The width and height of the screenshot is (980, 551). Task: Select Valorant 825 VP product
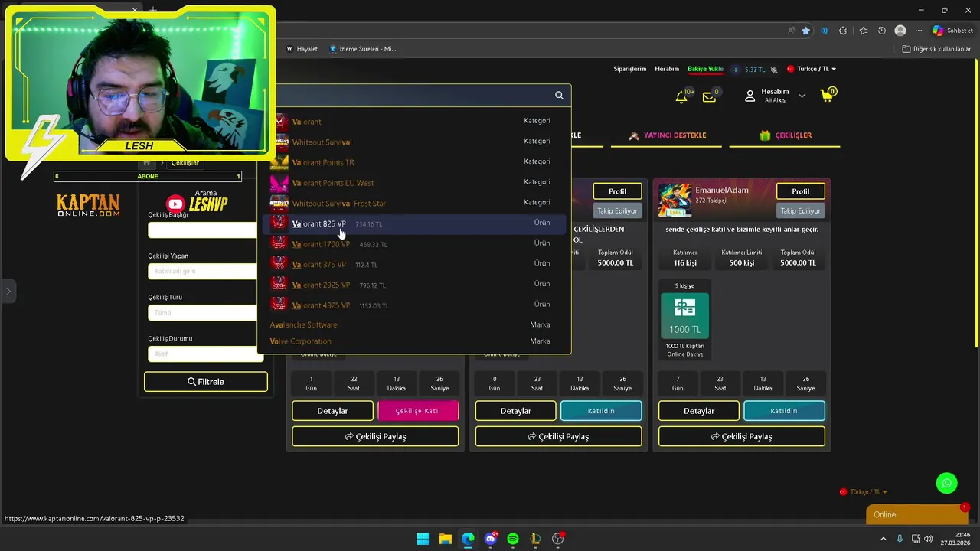click(x=414, y=223)
